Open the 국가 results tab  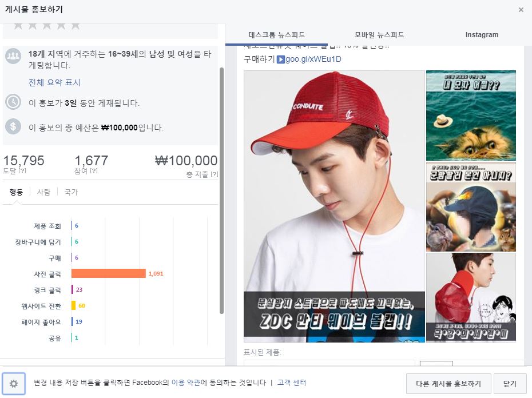coord(71,192)
